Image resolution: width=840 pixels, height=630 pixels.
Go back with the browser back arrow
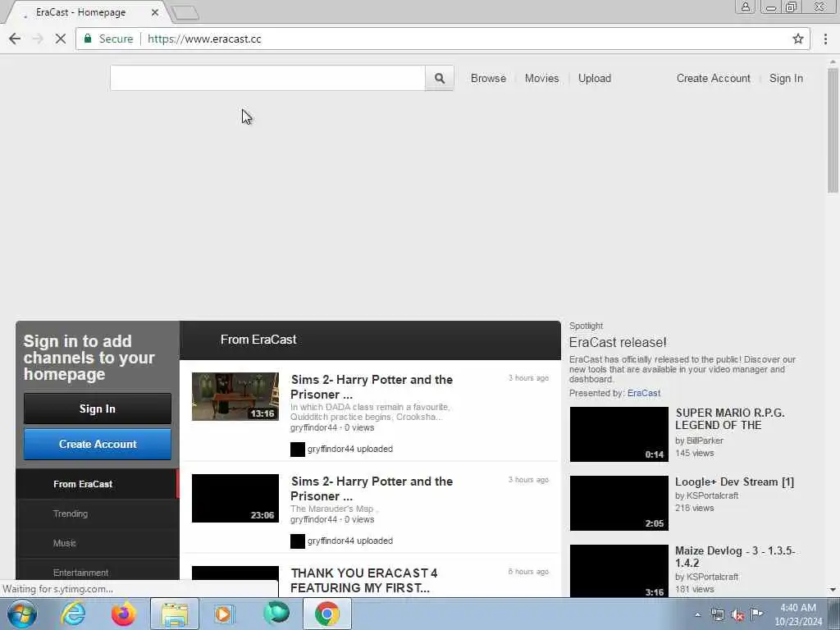click(x=15, y=39)
